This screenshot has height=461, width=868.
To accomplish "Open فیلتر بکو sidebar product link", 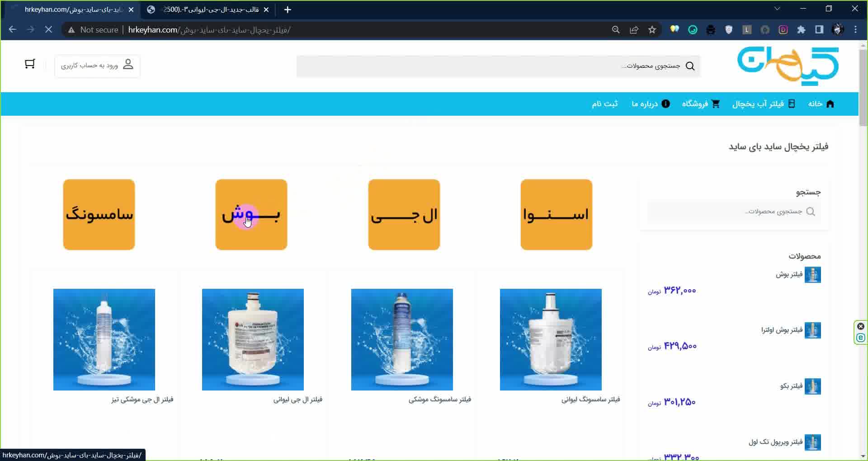I will coord(791,386).
